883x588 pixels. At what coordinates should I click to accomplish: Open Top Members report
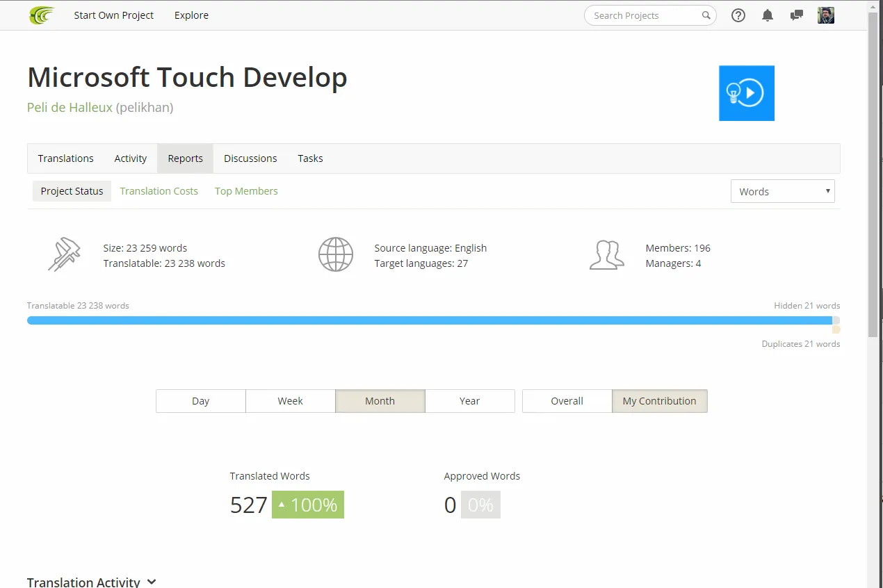(246, 191)
